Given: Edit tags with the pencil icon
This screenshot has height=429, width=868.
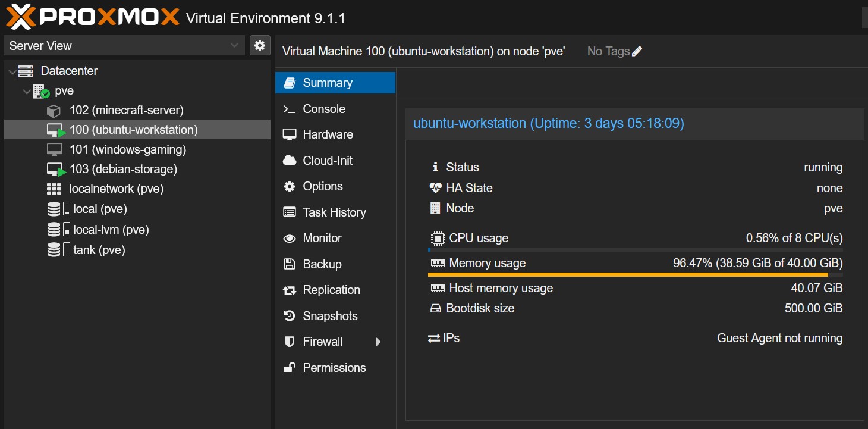Looking at the screenshot, I should [637, 51].
